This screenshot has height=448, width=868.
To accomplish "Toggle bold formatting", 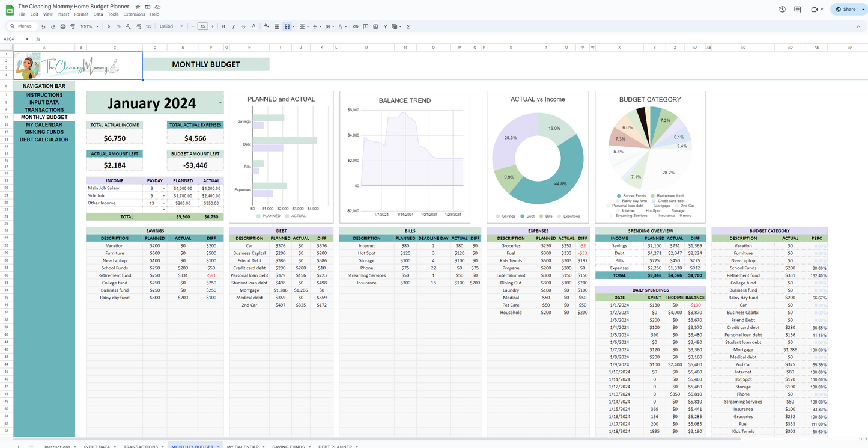I will [x=223, y=26].
